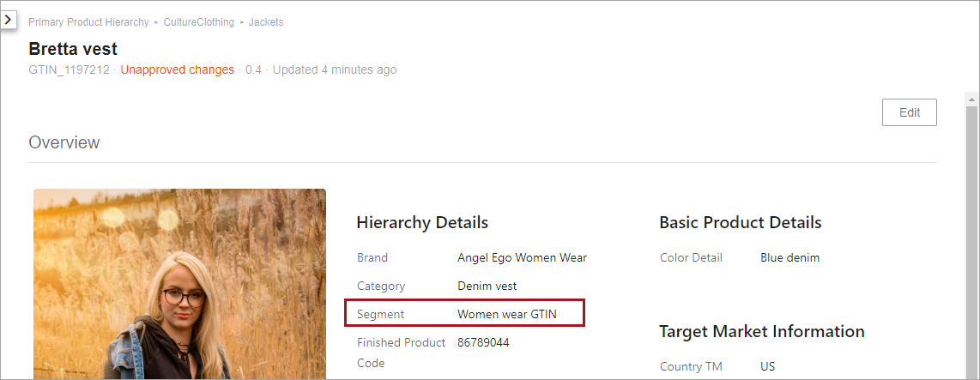Click the Overview section heading
The image size is (980, 380).
click(64, 142)
